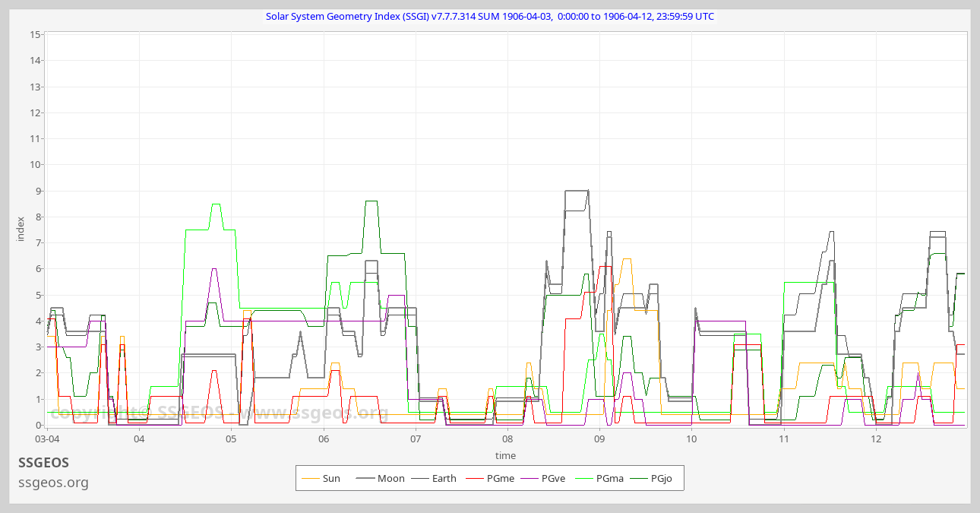Click the 13 value on the index axis
Image resolution: width=980 pixels, height=513 pixels.
pyautogui.click(x=35, y=87)
